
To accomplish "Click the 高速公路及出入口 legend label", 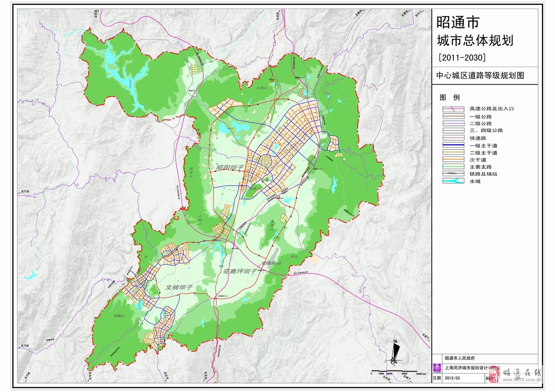I will click(x=492, y=109).
